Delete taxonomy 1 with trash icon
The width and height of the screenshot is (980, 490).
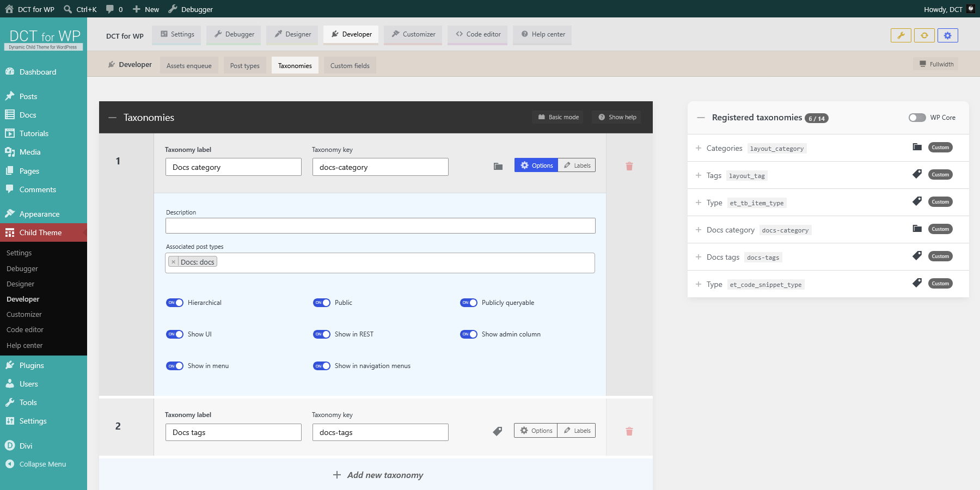pyautogui.click(x=629, y=166)
